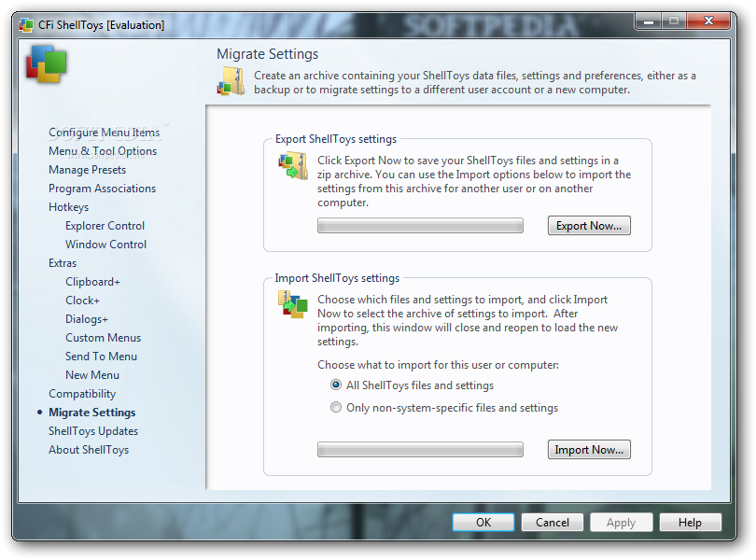
Task: Open Send To Menu settings
Action: [101, 357]
